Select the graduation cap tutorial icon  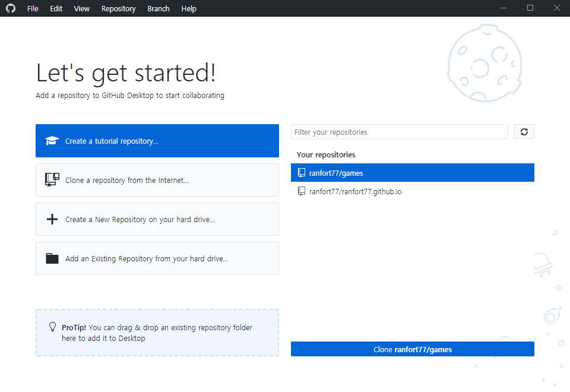pos(52,140)
